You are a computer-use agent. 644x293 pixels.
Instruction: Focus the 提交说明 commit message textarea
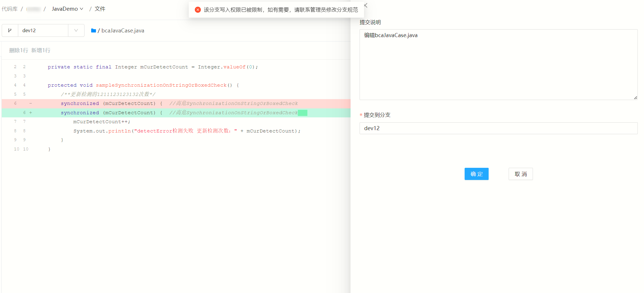pos(498,65)
